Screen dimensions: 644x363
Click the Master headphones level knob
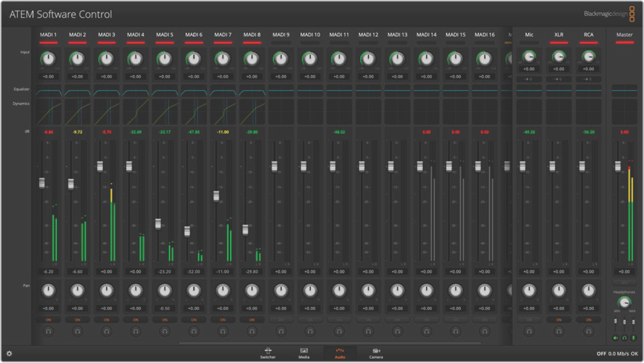[624, 302]
